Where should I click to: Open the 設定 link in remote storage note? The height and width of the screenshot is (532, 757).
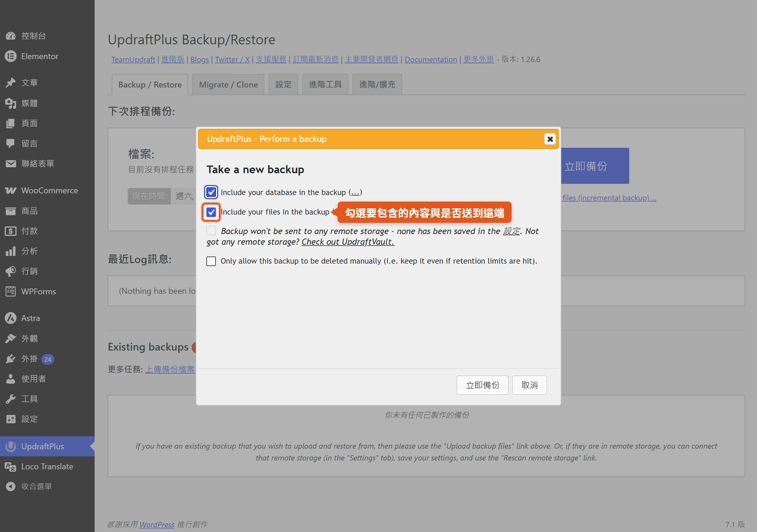coord(511,231)
